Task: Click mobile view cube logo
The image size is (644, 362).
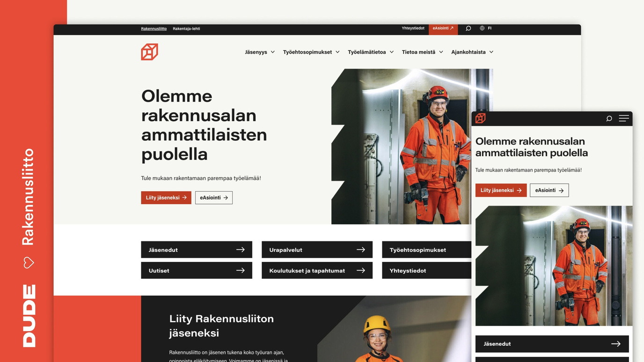Action: tap(480, 118)
